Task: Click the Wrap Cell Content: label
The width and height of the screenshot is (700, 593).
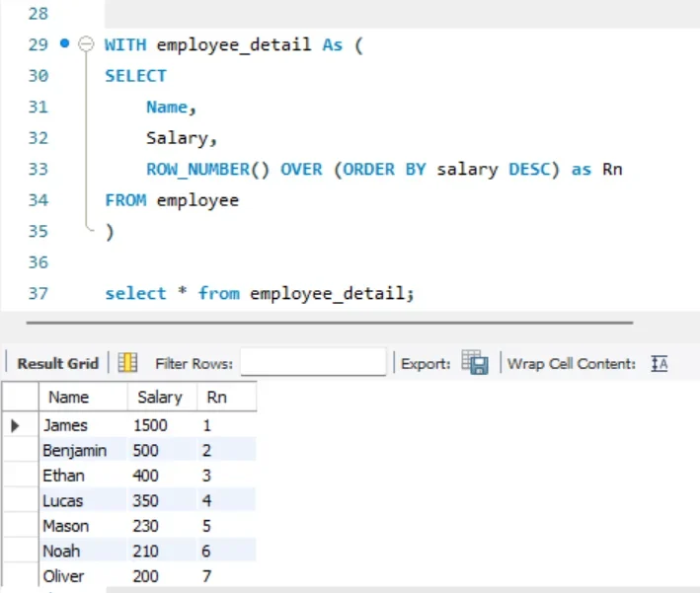Action: pos(571,364)
